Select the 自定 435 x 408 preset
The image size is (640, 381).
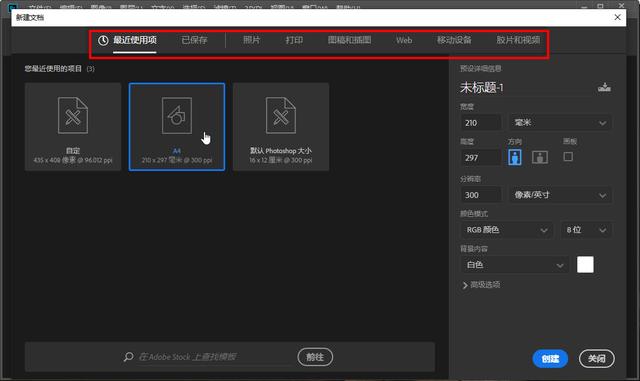[x=73, y=127]
